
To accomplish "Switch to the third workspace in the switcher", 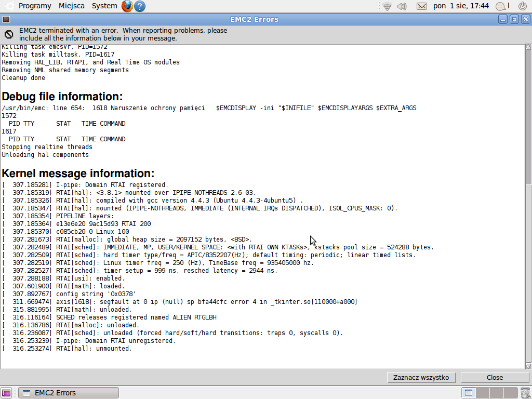I will coord(497,393).
